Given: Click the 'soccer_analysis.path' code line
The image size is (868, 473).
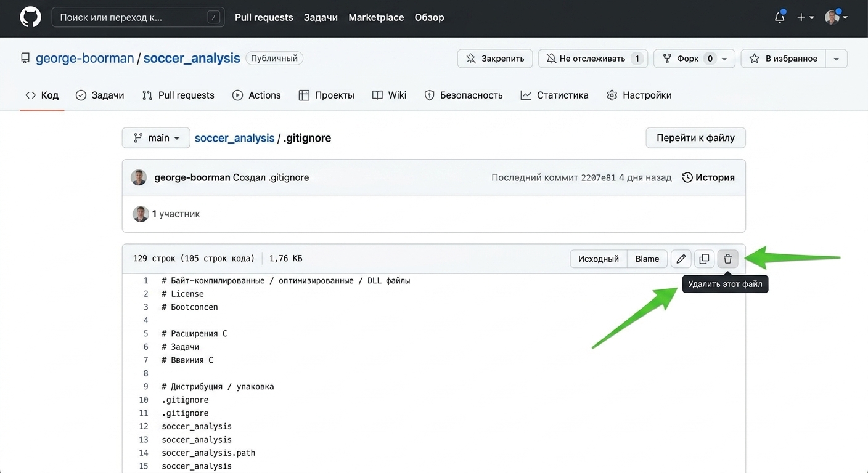Looking at the screenshot, I should [x=208, y=453].
